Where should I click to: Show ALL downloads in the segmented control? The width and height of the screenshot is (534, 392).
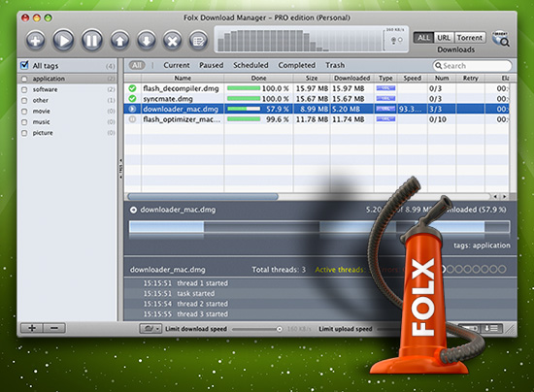pos(423,38)
